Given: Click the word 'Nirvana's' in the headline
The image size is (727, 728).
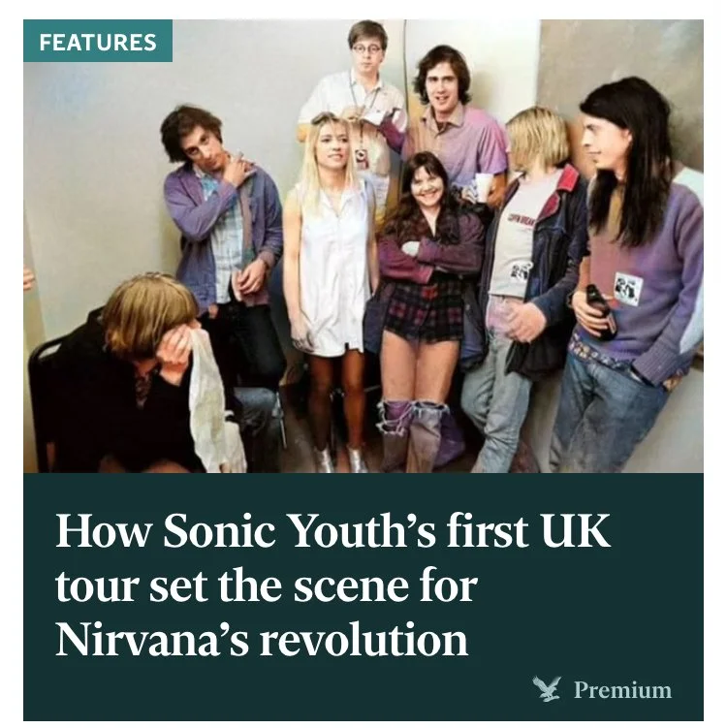Looking at the screenshot, I should (151, 639).
